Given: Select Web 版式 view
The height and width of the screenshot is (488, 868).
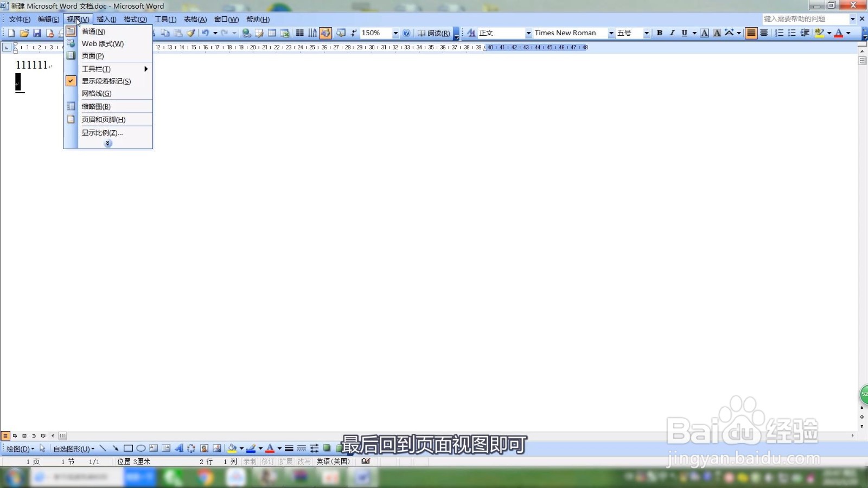Looking at the screenshot, I should point(108,43).
